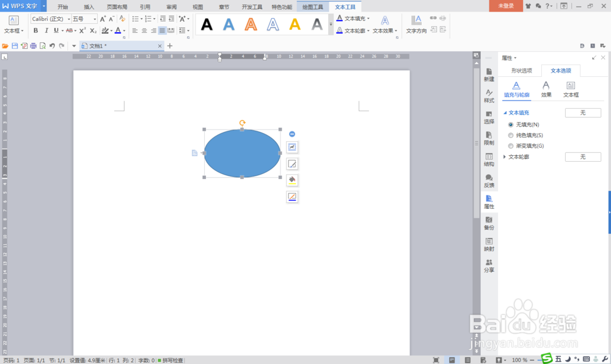Add a new document tab
This screenshot has height=364, width=611.
(x=169, y=46)
